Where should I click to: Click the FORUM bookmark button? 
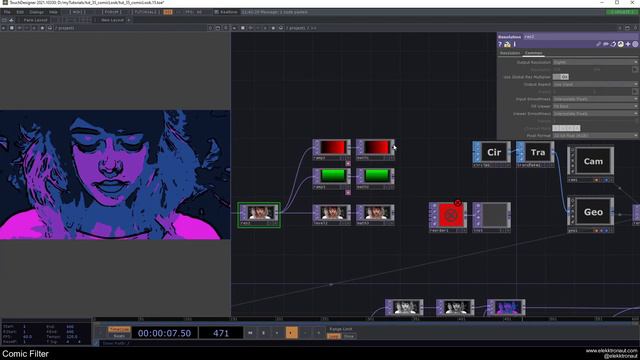(112, 12)
